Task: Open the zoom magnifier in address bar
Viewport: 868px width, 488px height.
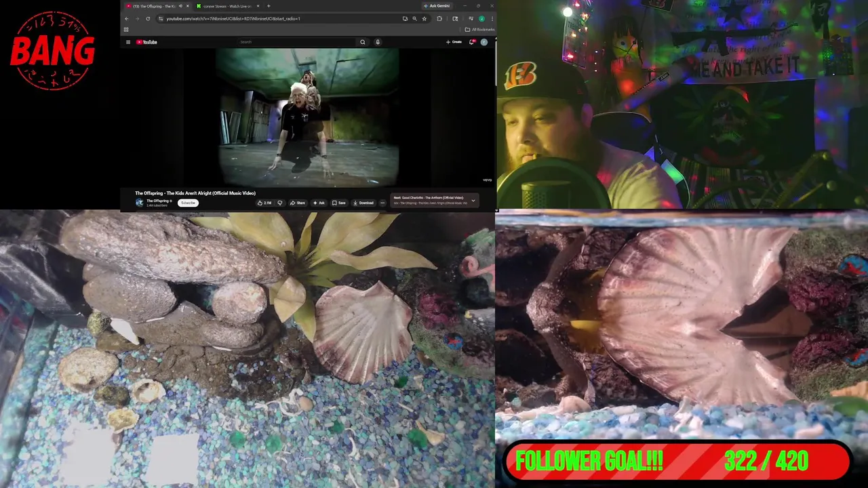Action: coord(414,18)
